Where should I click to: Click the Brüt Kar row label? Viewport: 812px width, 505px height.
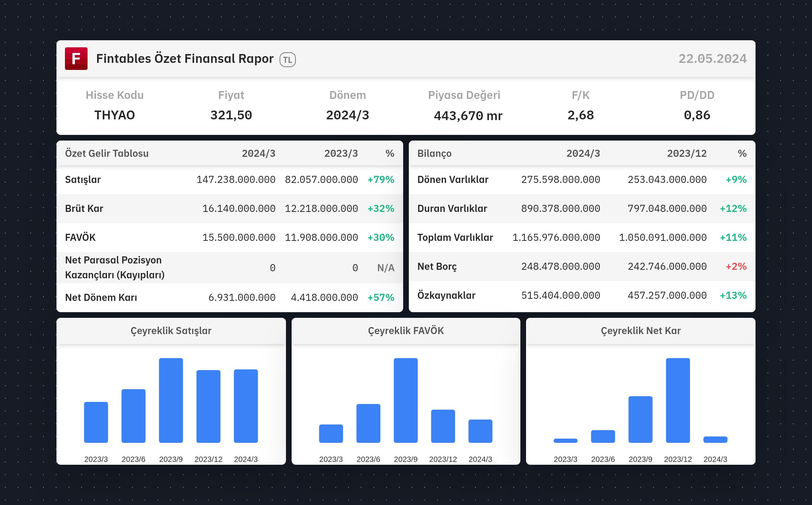(x=84, y=208)
